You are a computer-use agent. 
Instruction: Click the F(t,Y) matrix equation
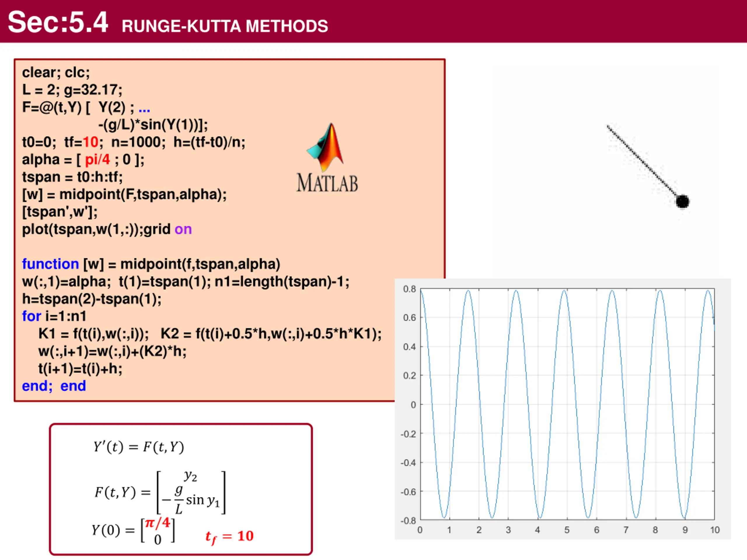(x=160, y=493)
